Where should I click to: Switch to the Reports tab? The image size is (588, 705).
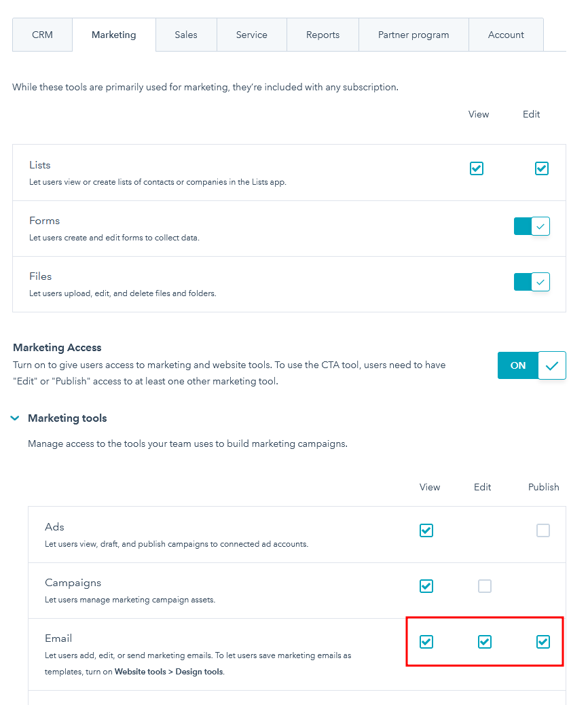pos(323,35)
